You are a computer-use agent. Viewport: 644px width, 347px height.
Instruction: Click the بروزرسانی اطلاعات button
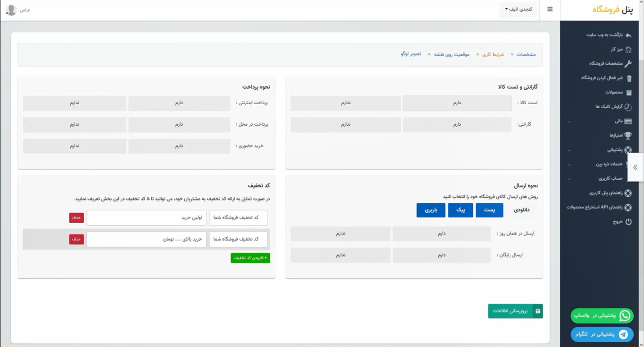coord(515,311)
